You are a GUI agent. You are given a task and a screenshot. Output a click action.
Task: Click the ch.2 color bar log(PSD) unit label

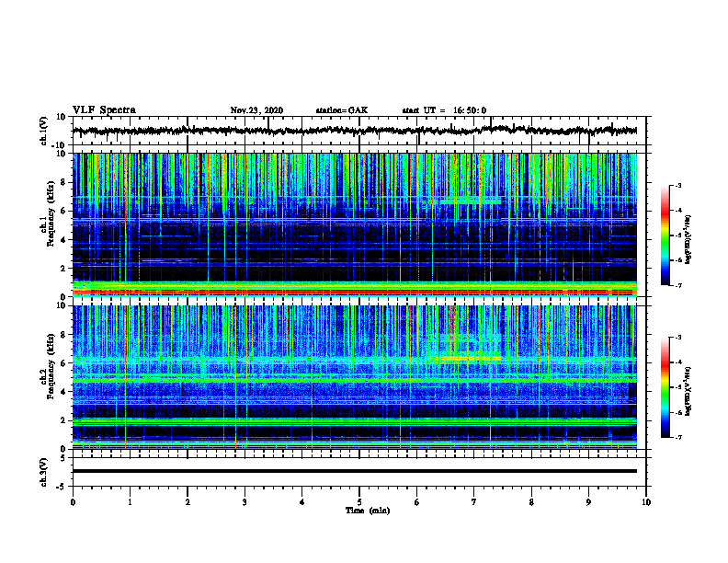[x=688, y=391]
